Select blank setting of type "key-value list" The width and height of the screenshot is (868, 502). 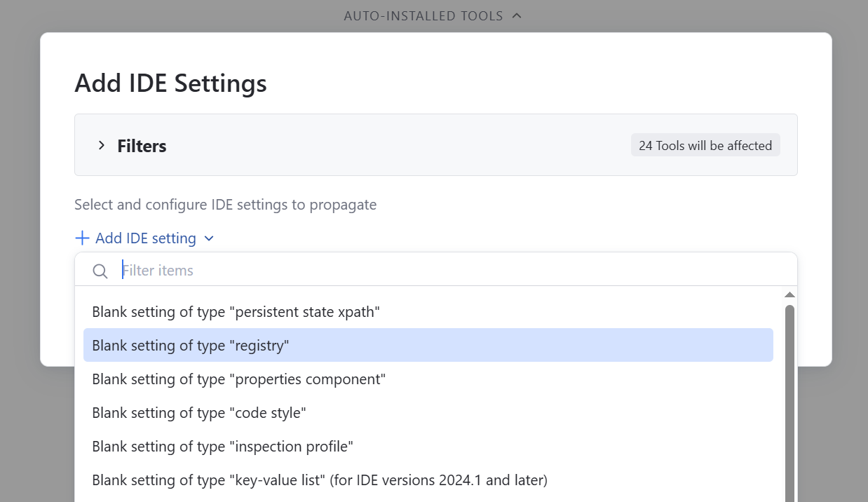428,480
